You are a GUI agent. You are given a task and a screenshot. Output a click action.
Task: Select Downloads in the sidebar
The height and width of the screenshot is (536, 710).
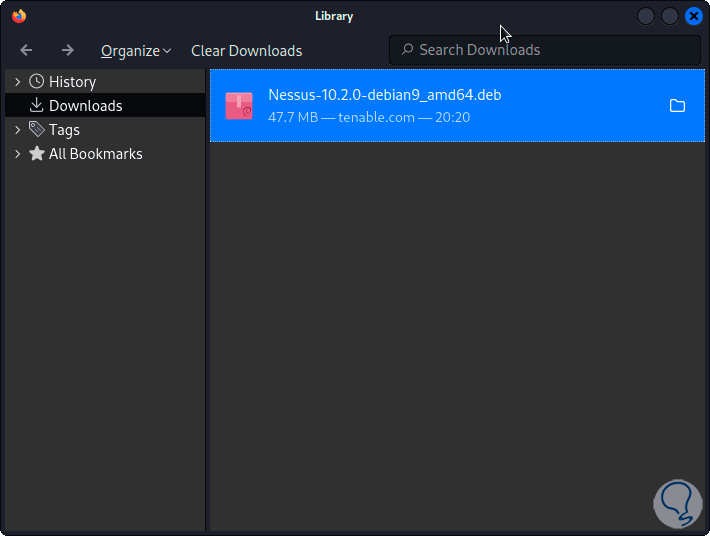[x=105, y=105]
